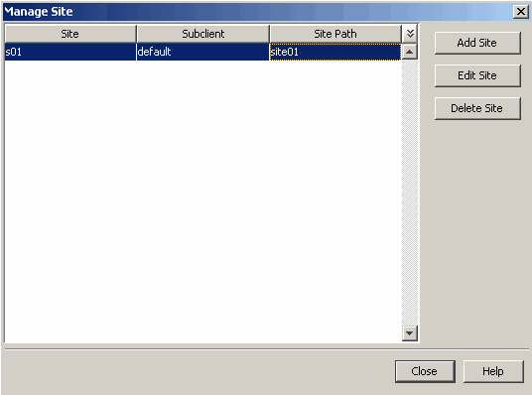The width and height of the screenshot is (532, 395).
Task: Click the Manage Site title bar
Action: coord(258,12)
